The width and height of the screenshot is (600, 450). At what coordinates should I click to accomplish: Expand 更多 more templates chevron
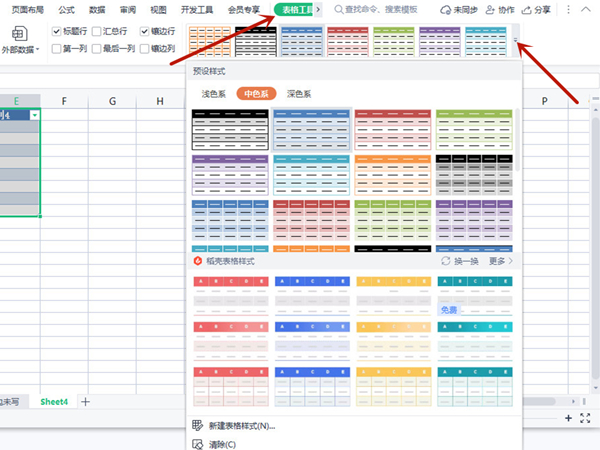point(511,261)
